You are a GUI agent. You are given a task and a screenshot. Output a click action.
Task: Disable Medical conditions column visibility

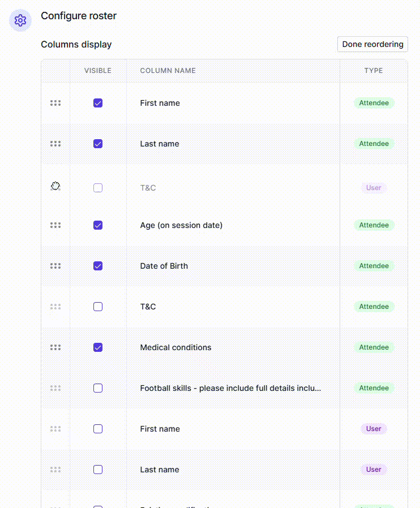click(x=98, y=347)
